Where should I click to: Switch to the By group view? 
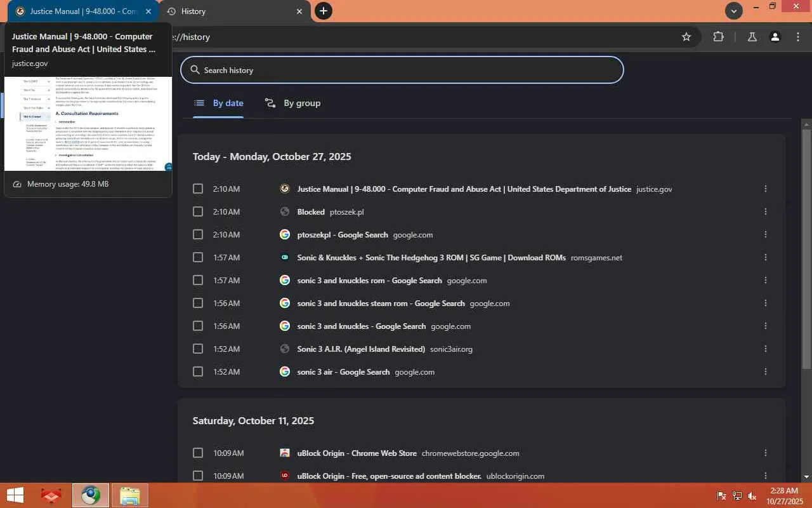coord(292,103)
